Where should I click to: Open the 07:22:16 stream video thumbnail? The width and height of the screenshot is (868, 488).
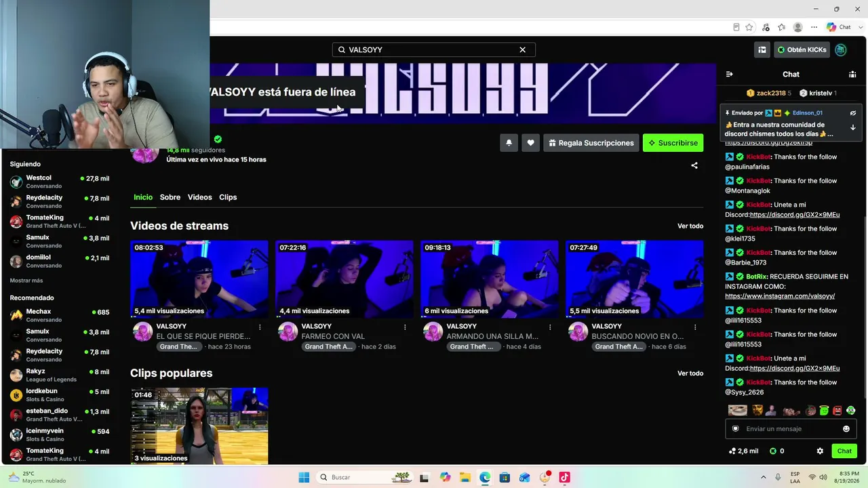pyautogui.click(x=344, y=279)
